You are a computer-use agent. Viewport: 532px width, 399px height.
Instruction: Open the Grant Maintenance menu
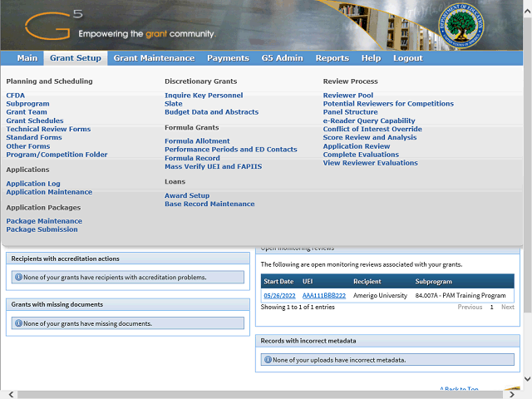154,58
